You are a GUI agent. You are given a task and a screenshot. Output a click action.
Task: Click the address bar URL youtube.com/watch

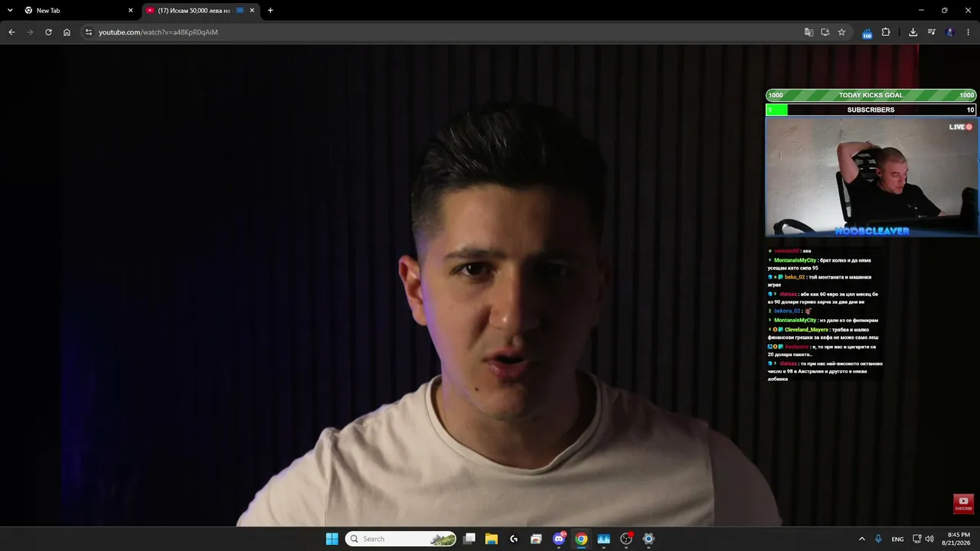(x=158, y=32)
